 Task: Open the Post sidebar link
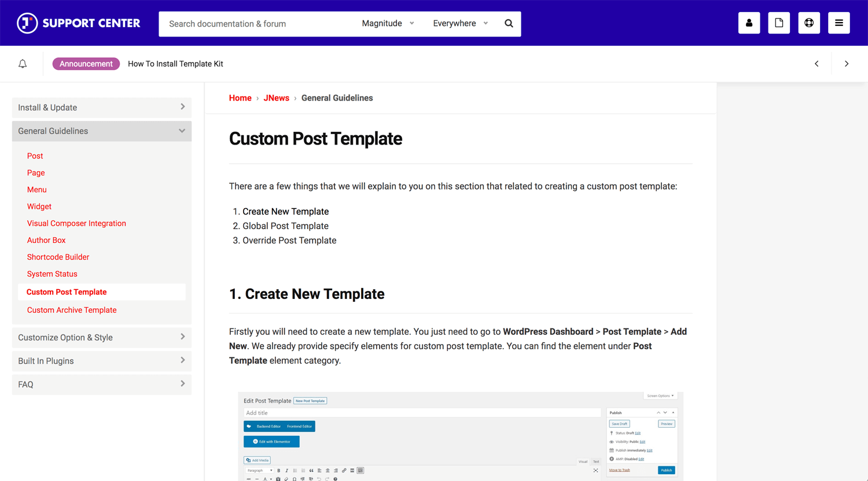35,156
